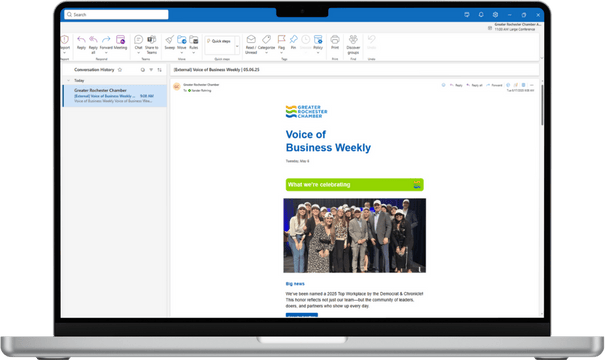Viewport: 605px width, 360px height.
Task: Click the 'Big news' heading
Action: (x=295, y=284)
